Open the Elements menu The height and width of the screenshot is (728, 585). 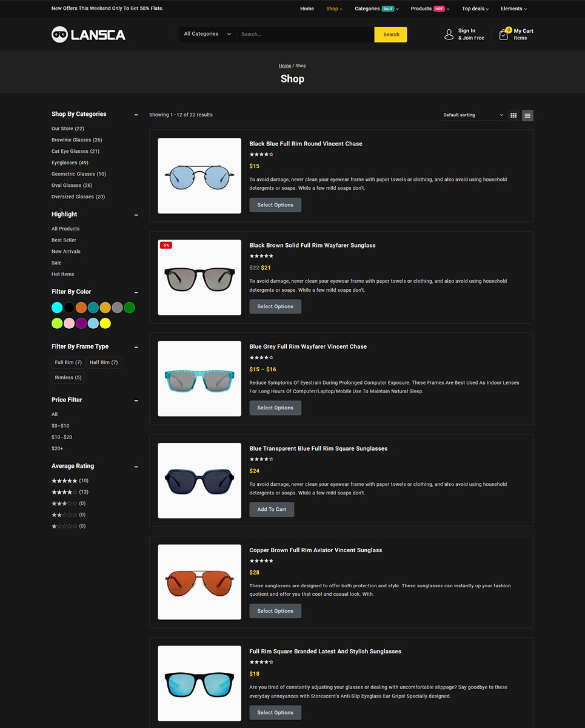[x=513, y=9]
